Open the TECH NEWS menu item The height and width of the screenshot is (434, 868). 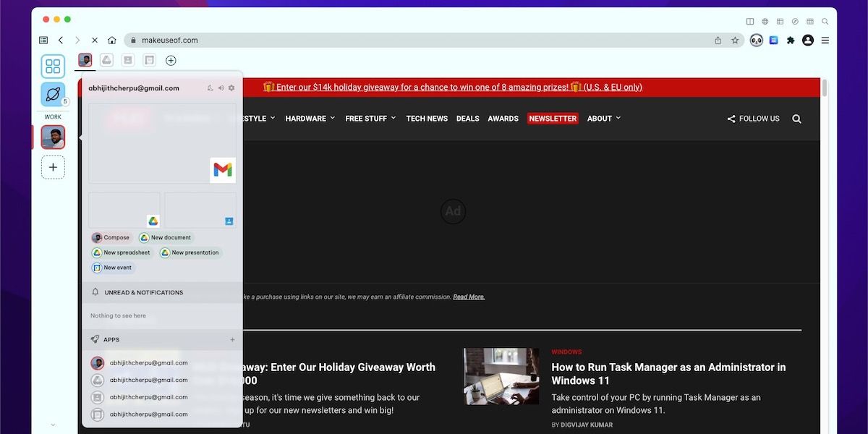pos(427,119)
